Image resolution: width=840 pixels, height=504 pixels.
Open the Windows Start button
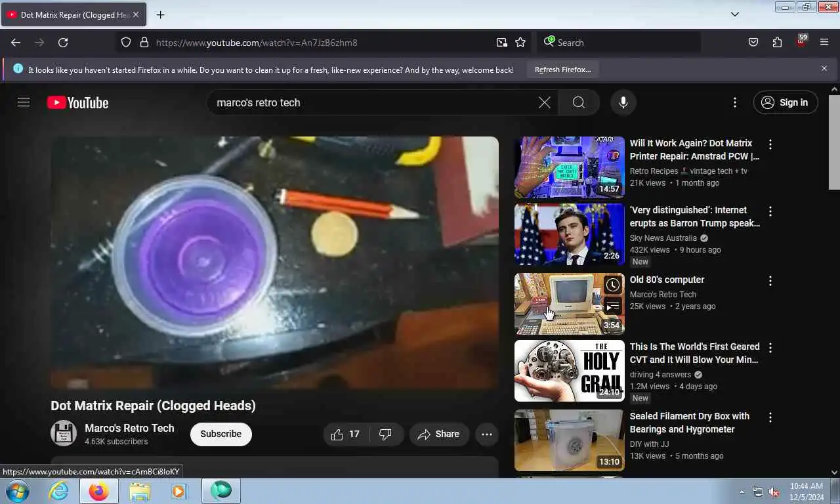coord(17,491)
